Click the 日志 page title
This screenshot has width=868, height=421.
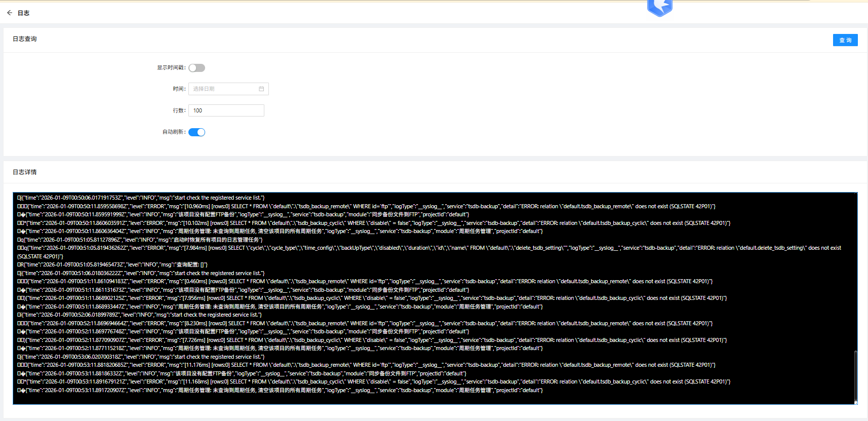coord(23,13)
